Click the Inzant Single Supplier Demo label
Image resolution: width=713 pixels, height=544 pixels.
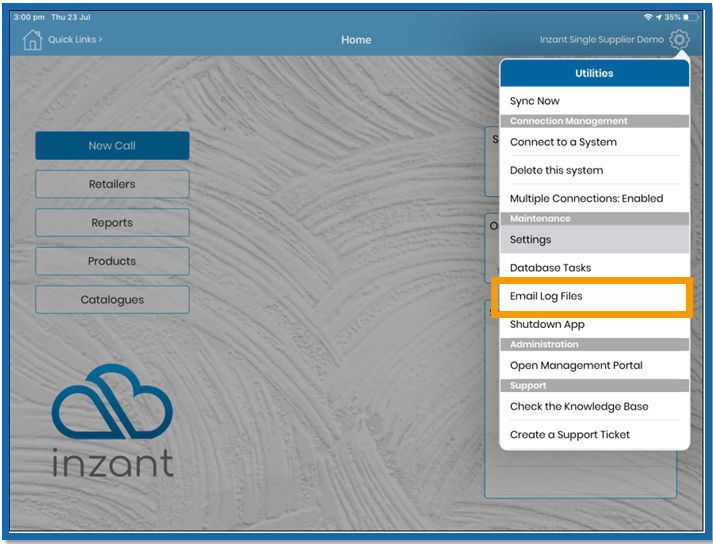click(x=602, y=40)
